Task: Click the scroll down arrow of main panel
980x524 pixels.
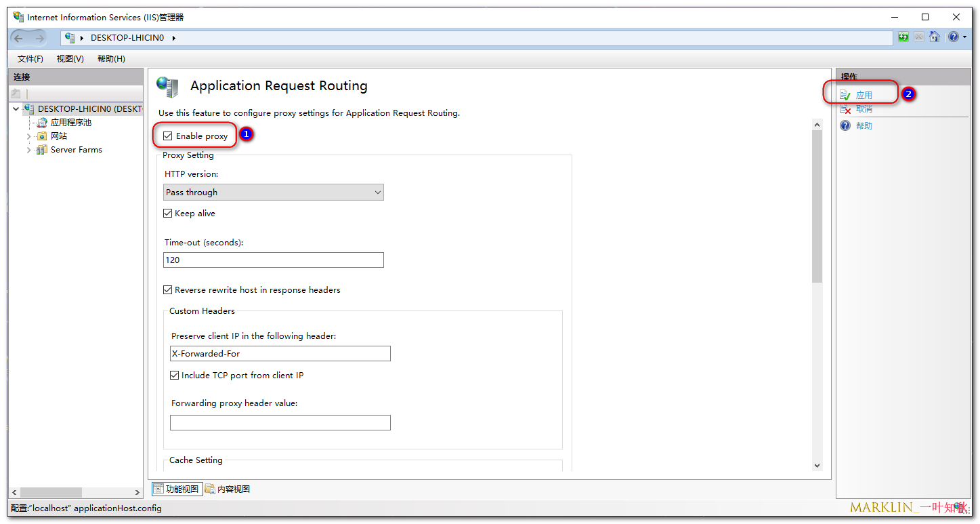Action: click(x=817, y=465)
